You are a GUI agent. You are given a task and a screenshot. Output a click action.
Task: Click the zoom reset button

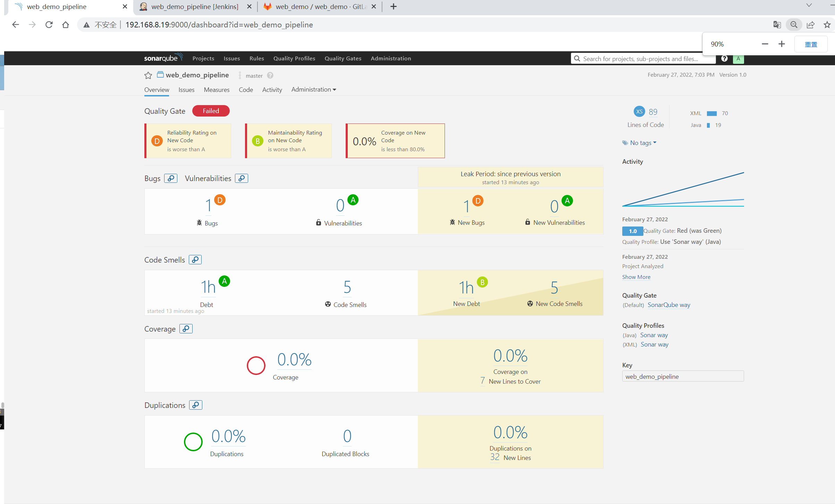pos(811,44)
